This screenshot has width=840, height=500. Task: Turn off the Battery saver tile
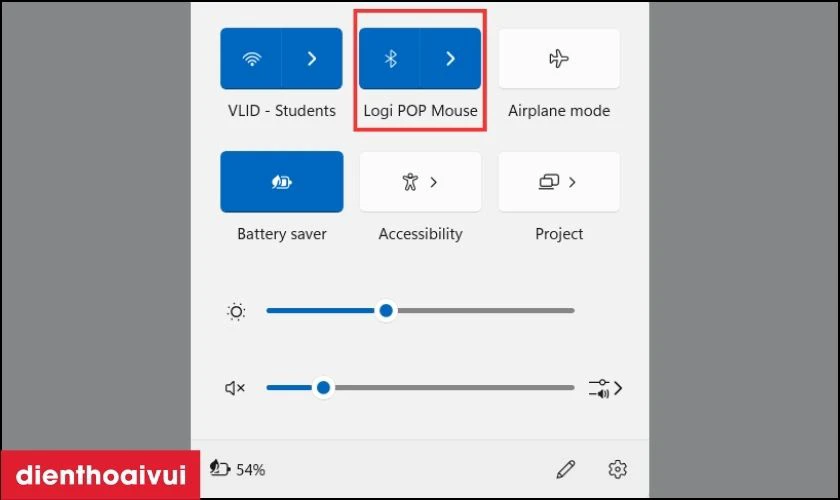(282, 182)
